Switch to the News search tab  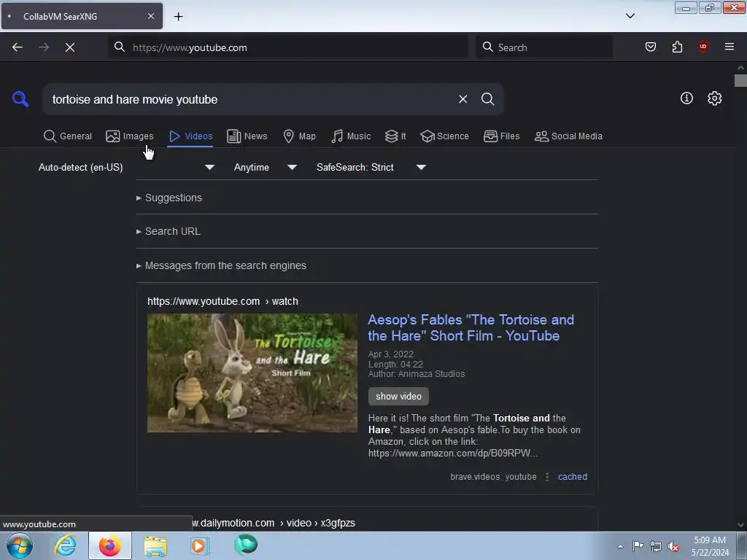247,136
